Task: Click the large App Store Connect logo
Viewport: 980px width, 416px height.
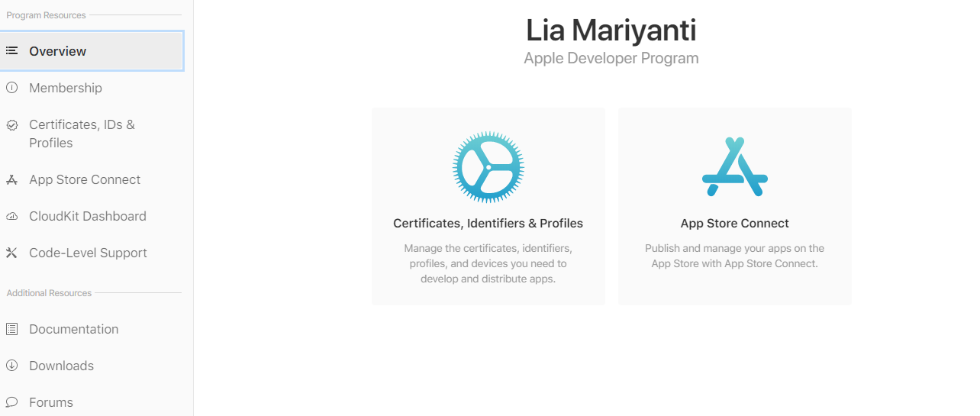Action: [x=735, y=166]
